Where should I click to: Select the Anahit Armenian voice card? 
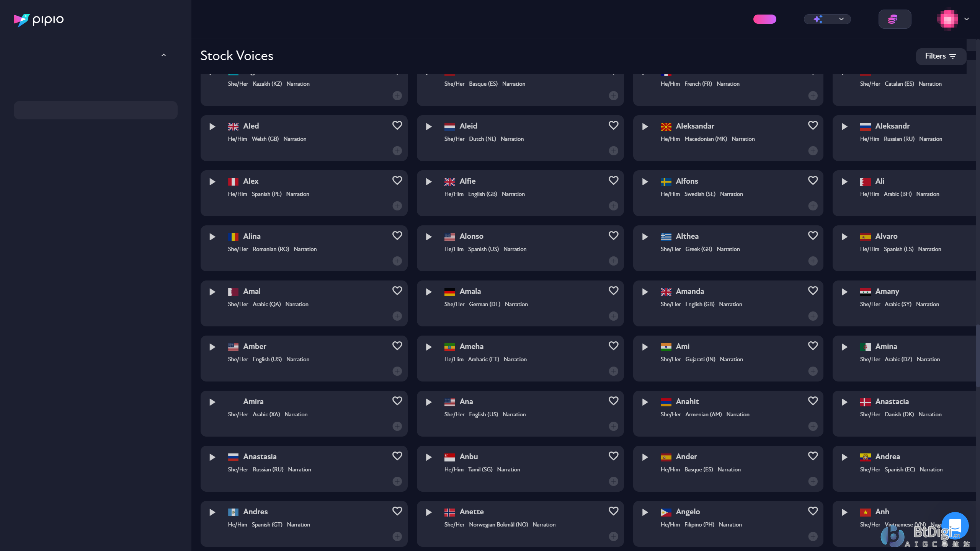click(x=728, y=414)
